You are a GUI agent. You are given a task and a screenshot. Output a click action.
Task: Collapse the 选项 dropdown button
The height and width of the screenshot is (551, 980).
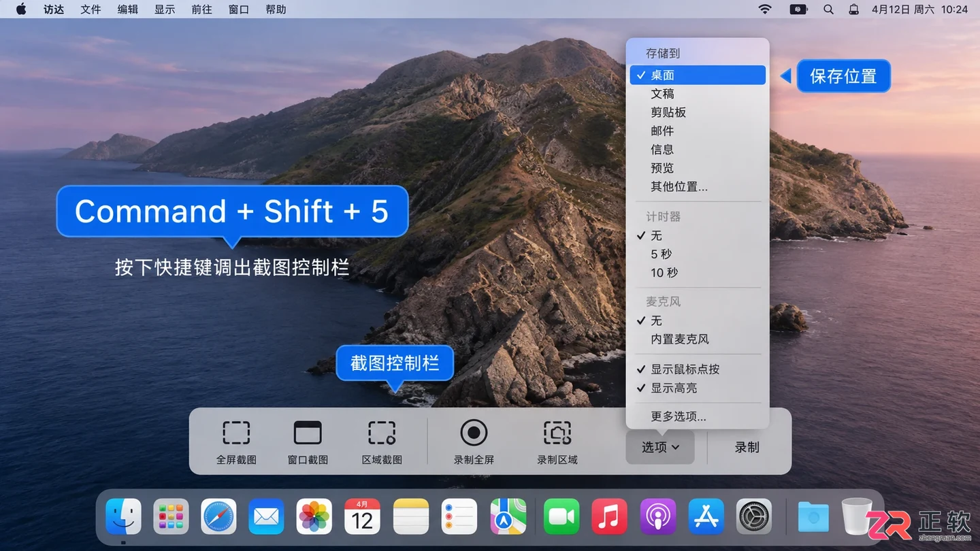point(659,447)
